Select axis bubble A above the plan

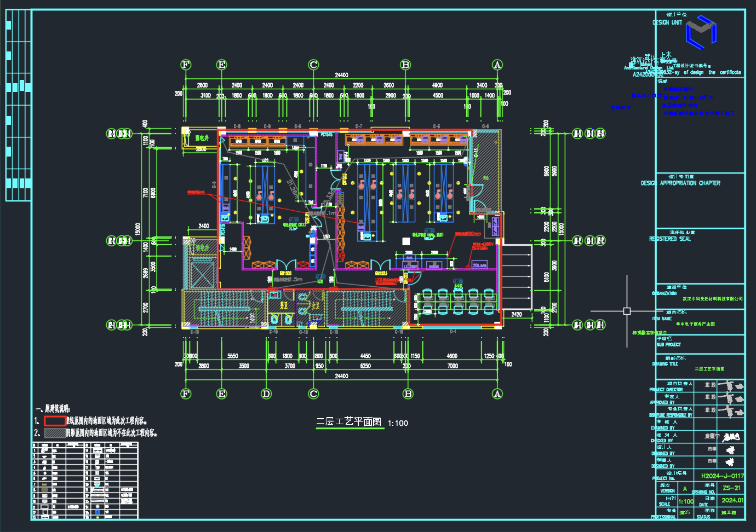(x=497, y=65)
